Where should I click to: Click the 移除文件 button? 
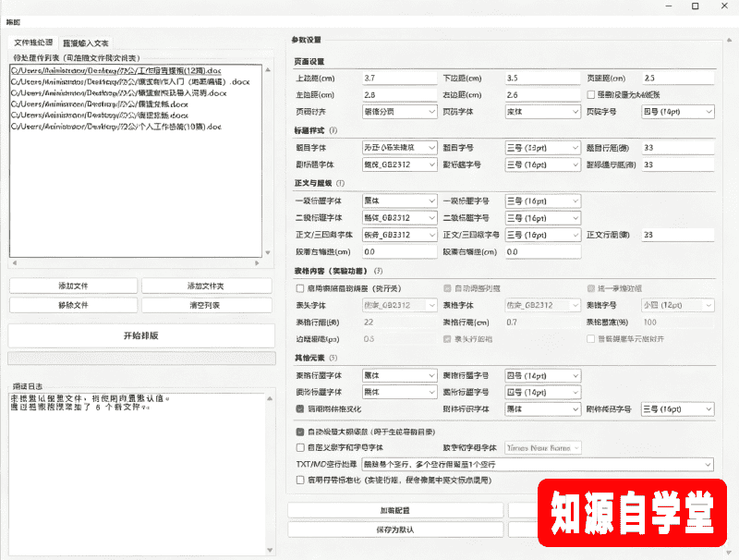tap(73, 305)
